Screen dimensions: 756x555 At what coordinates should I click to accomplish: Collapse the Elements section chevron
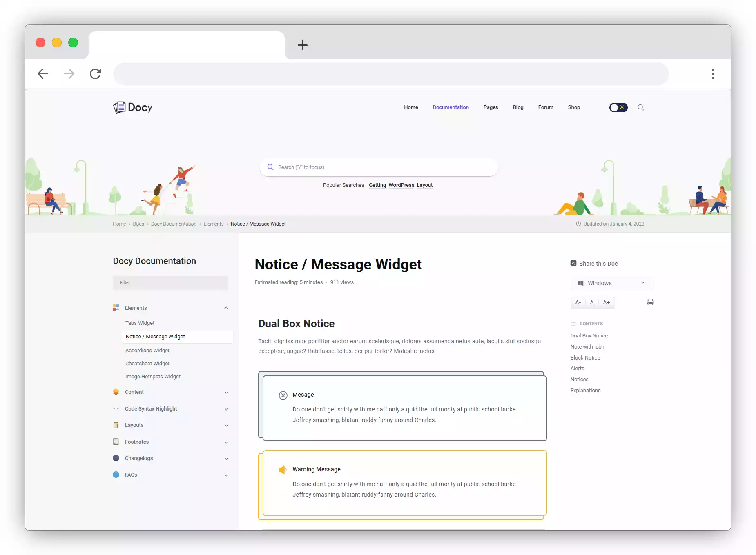coord(226,308)
